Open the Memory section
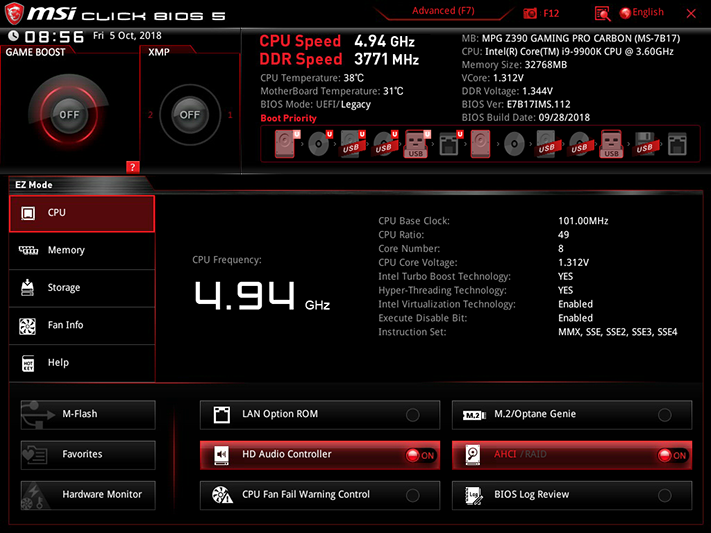 click(x=82, y=250)
